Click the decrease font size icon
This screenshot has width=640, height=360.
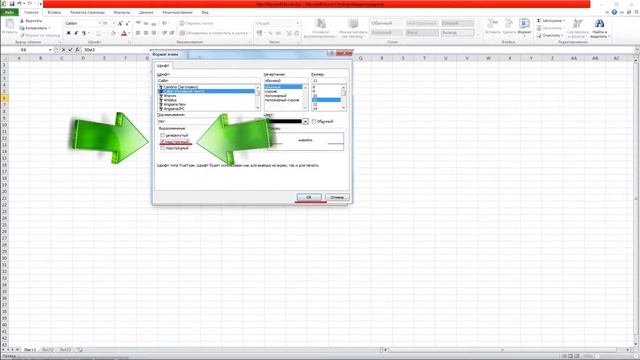tap(127, 24)
